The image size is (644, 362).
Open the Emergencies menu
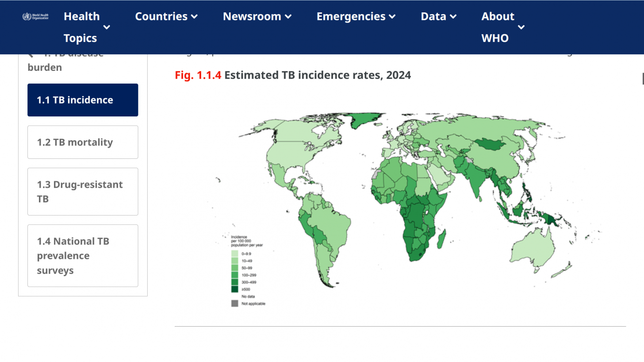tap(356, 16)
